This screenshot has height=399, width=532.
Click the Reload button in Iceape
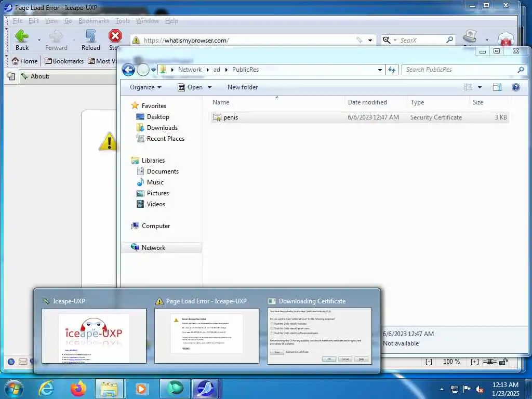(x=90, y=36)
